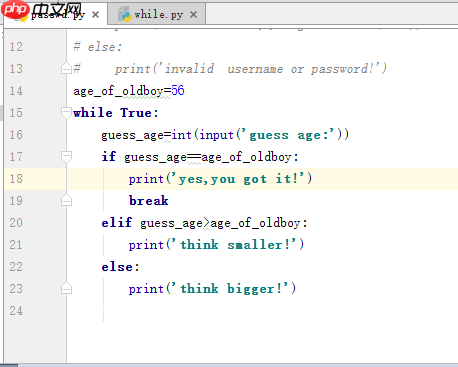Click the number 56 on line 14
The height and width of the screenshot is (367, 458).
[x=178, y=91]
